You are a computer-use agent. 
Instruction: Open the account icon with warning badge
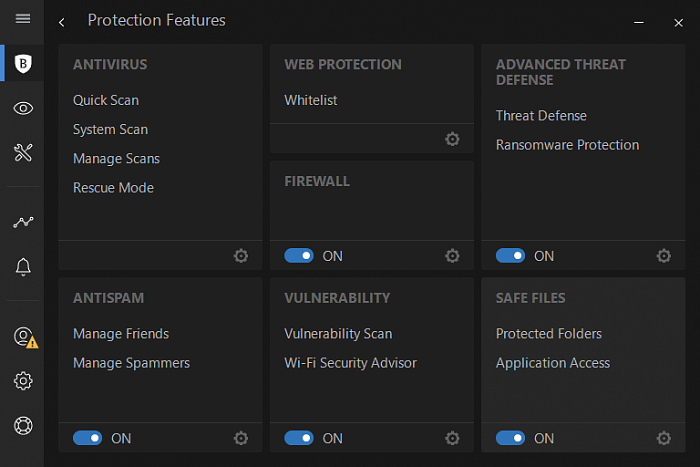24,337
